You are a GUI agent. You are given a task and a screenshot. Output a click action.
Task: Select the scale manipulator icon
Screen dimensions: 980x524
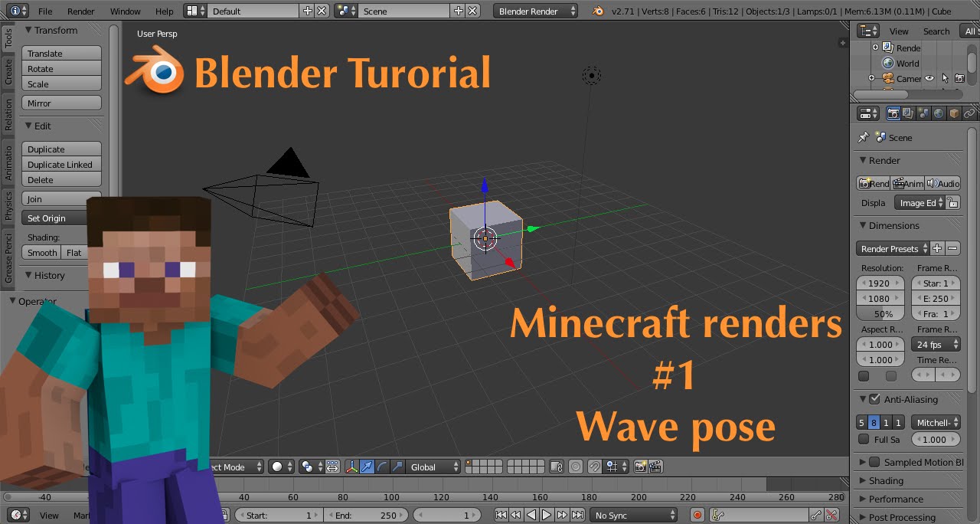(x=397, y=467)
